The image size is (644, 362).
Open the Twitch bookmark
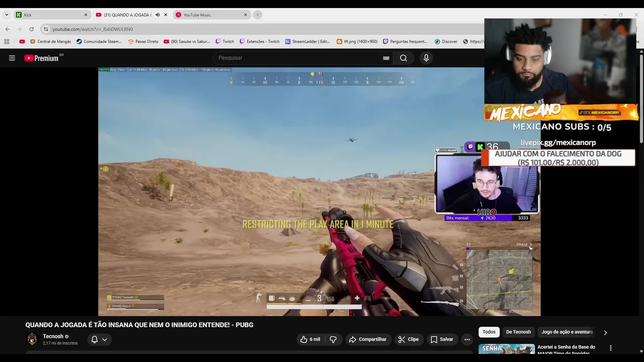(224, 42)
